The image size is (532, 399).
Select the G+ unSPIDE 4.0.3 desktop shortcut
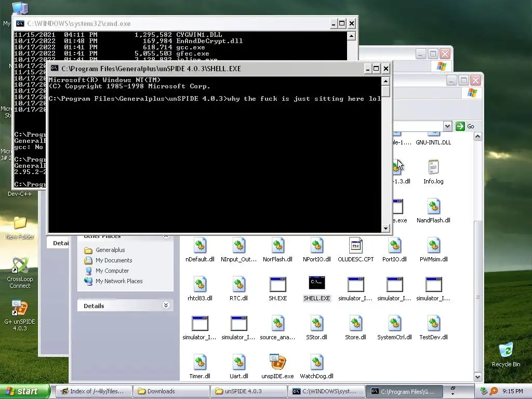point(20,308)
